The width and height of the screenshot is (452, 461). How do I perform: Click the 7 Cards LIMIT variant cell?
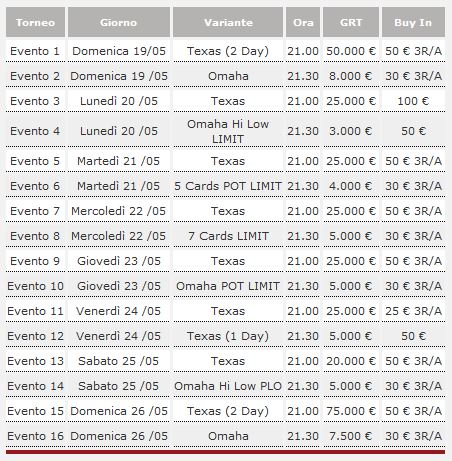click(228, 236)
